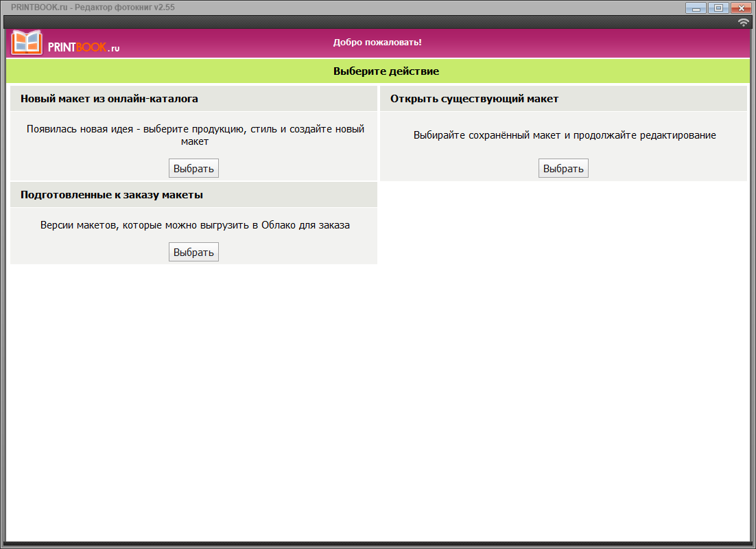Screen dimensions: 756x549
Task: Select Выбрать under Подготовленные к заказу макеты
Action: 193,251
